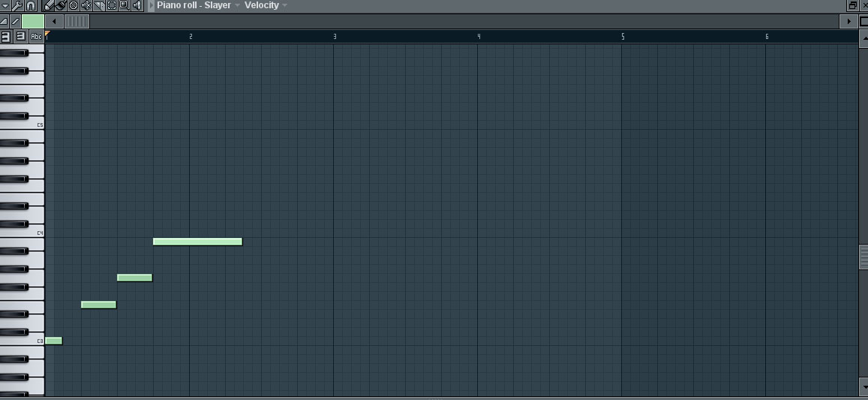Click the orange playback start marker
Viewport: 868px width, 400px height.
[47, 35]
